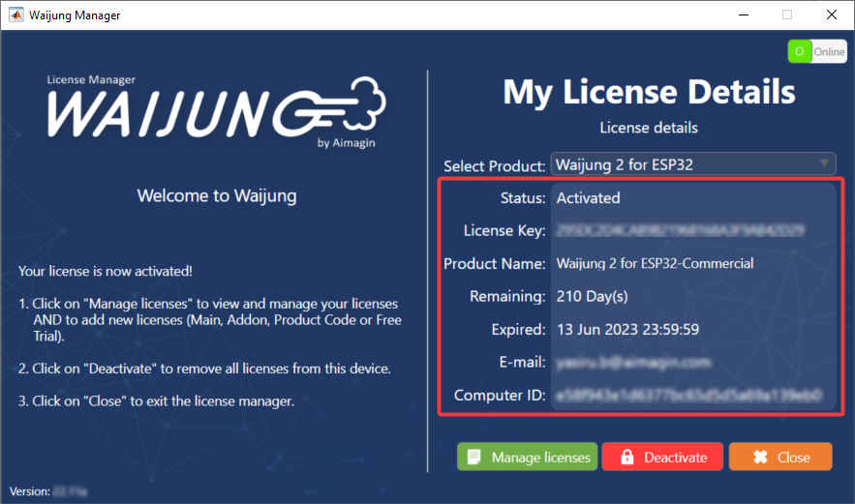This screenshot has height=504, width=855.
Task: Click the Remaining value 210 Day(s)
Action: (593, 296)
